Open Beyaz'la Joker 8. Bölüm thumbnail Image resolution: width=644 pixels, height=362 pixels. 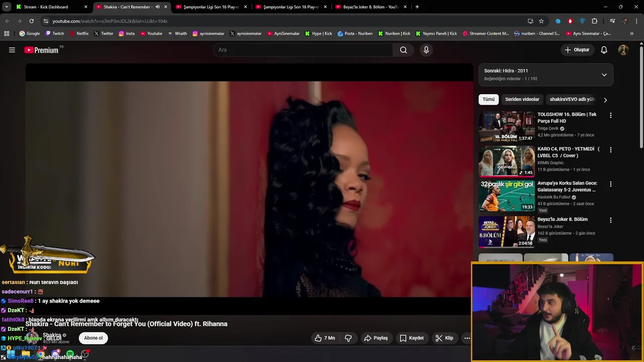507,232
